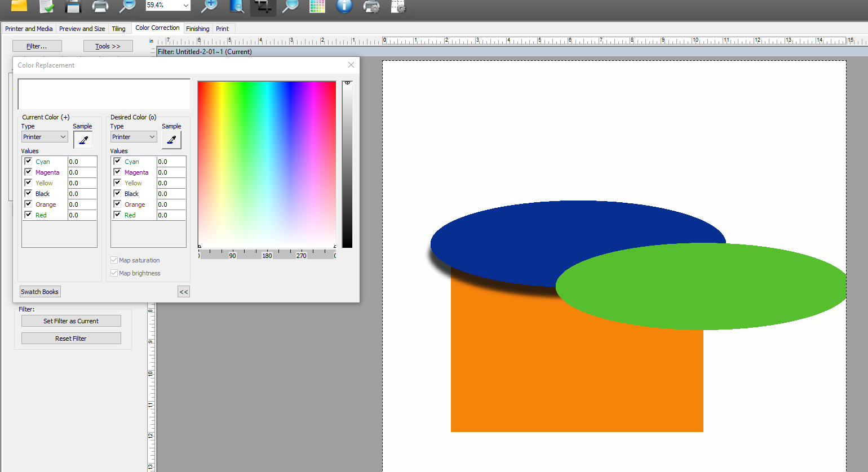Uncheck Cyan under Desired Color

117,161
